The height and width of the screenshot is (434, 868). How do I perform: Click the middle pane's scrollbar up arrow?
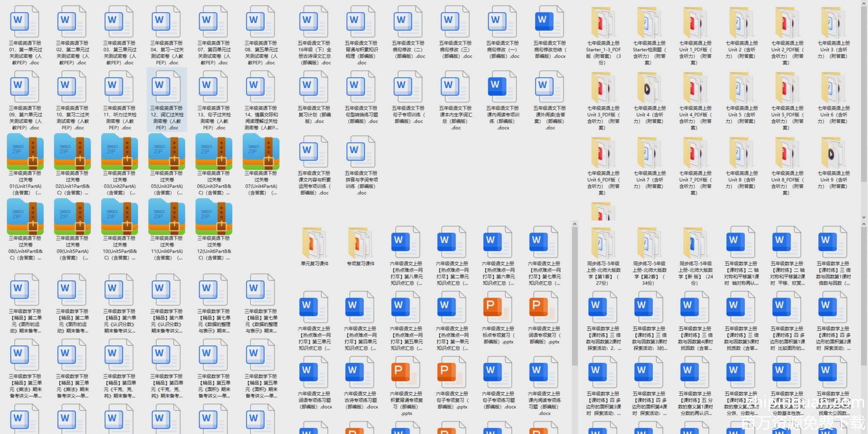click(x=575, y=224)
